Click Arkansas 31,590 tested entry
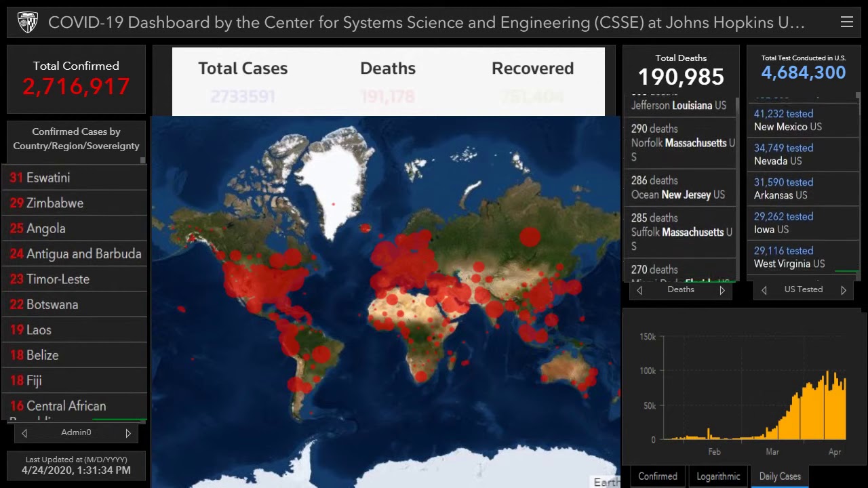 click(x=803, y=188)
